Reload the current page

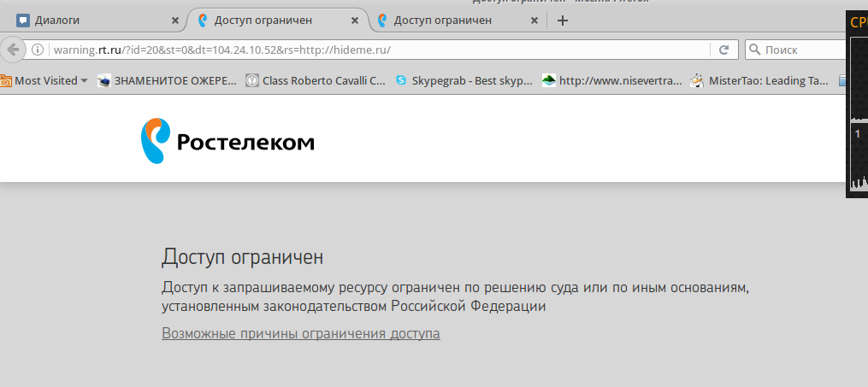coord(723,50)
